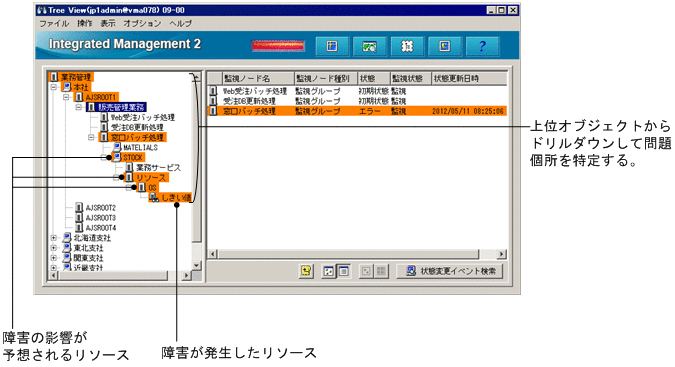The height and width of the screenshot is (367, 675).
Task: Click the toolbar button with yellow C icon
Action: tap(445, 46)
